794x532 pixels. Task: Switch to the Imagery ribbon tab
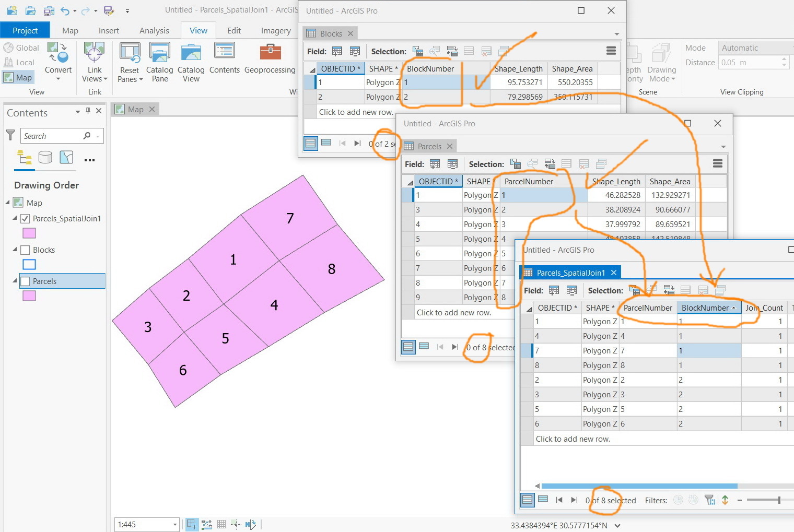point(276,30)
